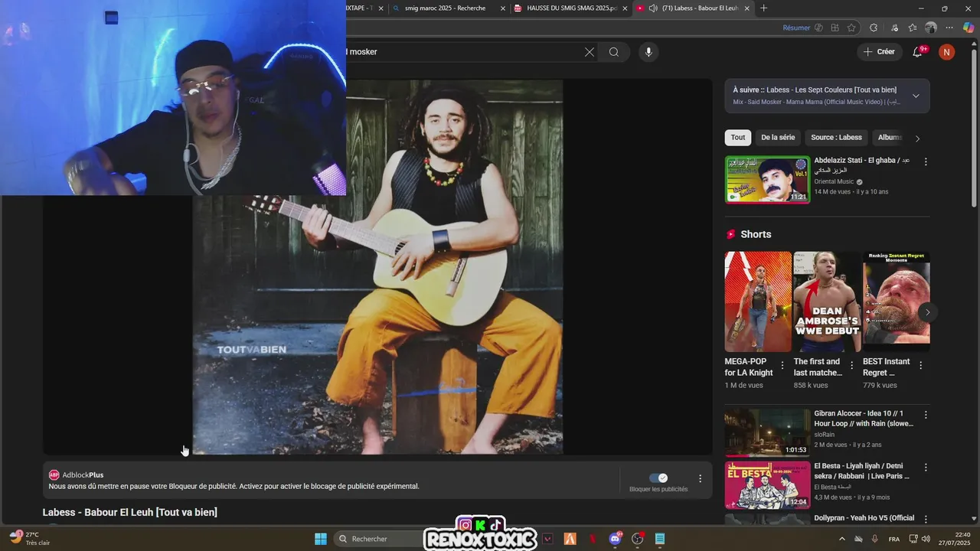Open browser settings three-dot menu
This screenshot has height=551, width=980.
pos(949,28)
